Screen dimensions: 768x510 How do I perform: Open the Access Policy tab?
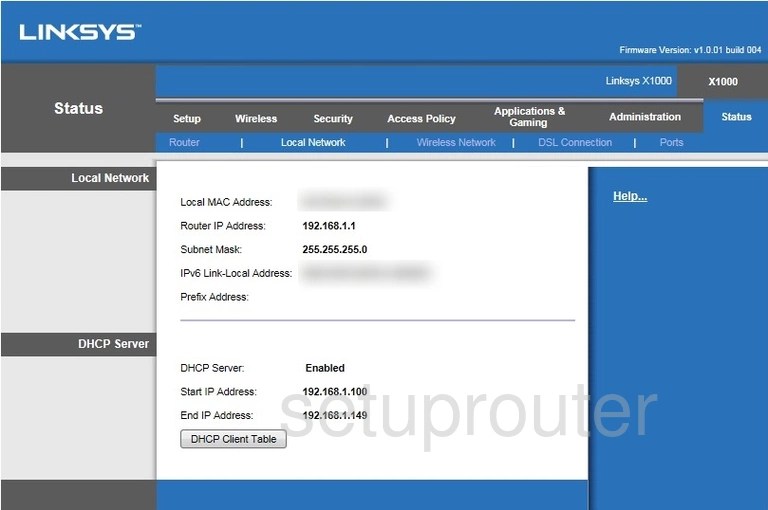pos(421,119)
